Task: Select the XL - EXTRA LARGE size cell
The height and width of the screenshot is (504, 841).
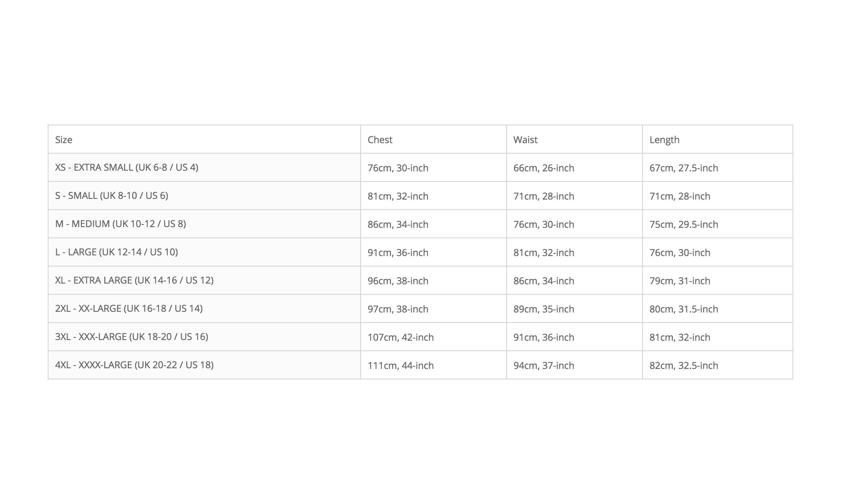Action: pyautogui.click(x=134, y=280)
